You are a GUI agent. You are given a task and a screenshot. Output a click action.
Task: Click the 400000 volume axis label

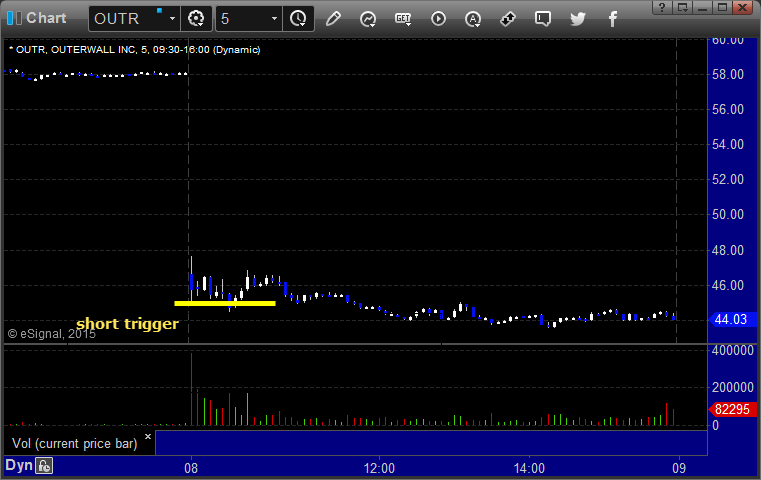pyautogui.click(x=732, y=350)
